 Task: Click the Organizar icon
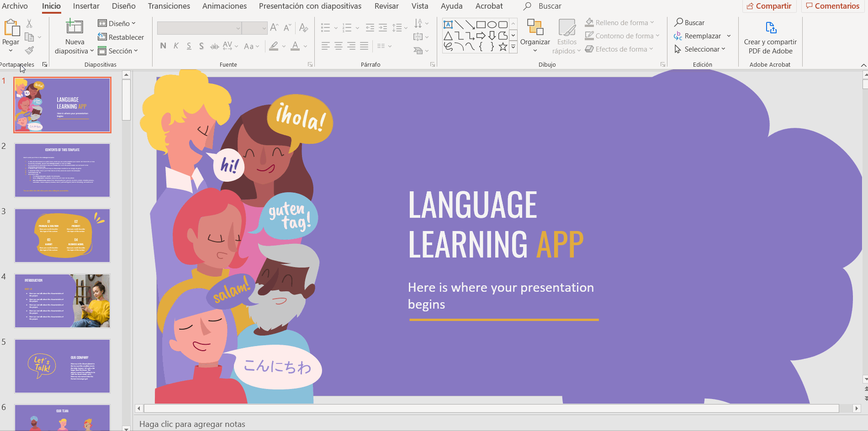(535, 27)
